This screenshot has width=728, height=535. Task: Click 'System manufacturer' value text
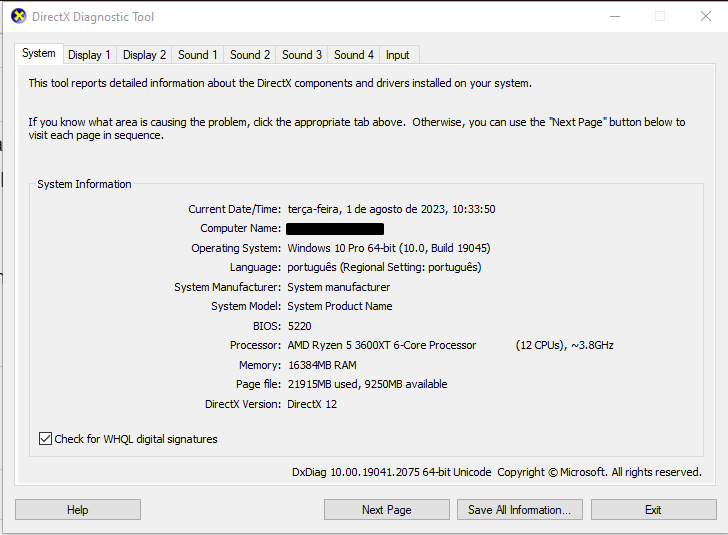tap(338, 287)
